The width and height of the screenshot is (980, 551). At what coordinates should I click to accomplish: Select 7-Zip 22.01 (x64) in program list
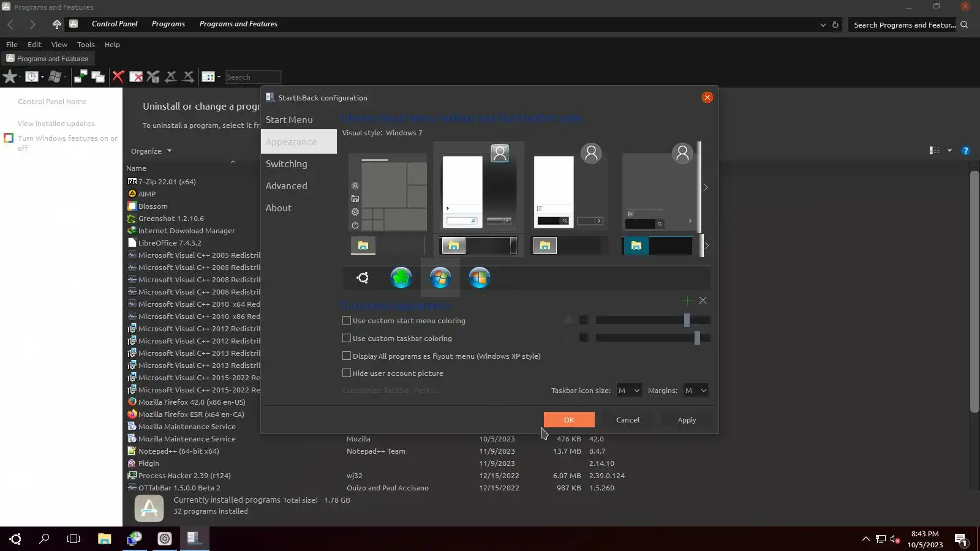pyautogui.click(x=167, y=182)
